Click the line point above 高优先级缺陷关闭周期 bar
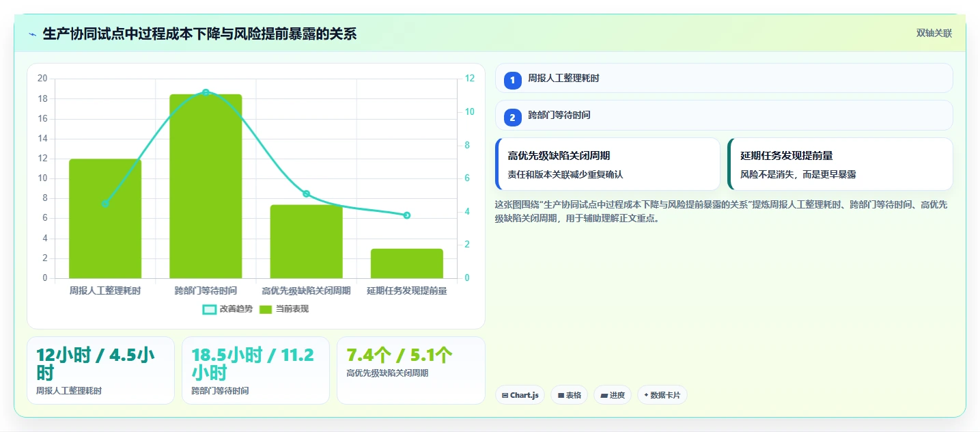The width and height of the screenshot is (980, 432). click(x=306, y=193)
